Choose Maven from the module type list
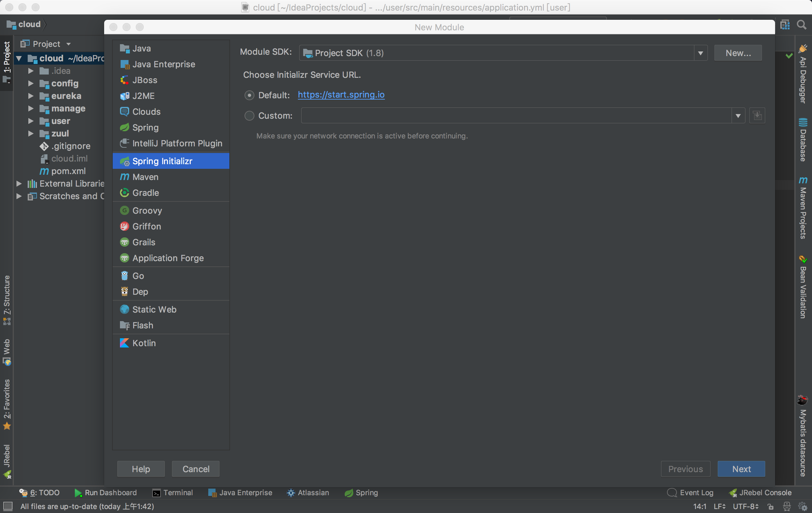 pyautogui.click(x=145, y=177)
